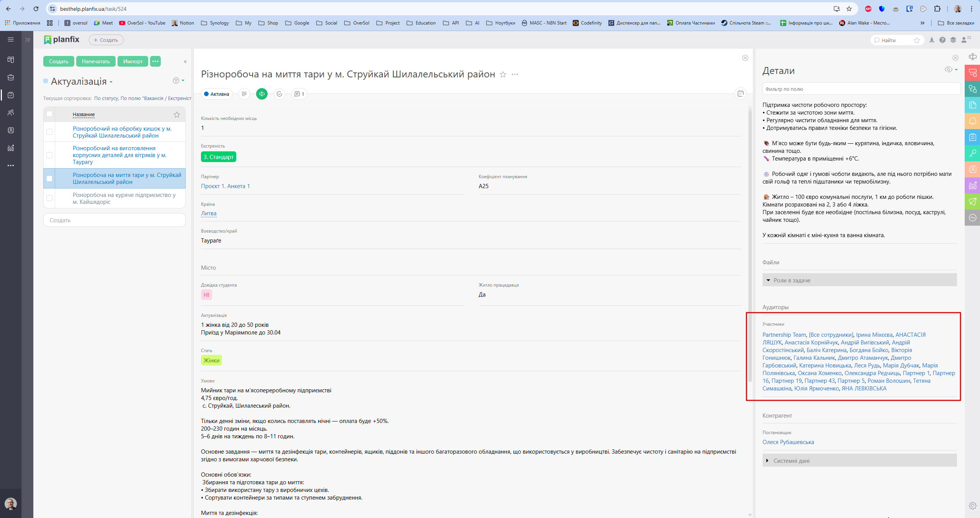
Task: Open the Актуалізація list dropdown arrow
Action: (111, 82)
